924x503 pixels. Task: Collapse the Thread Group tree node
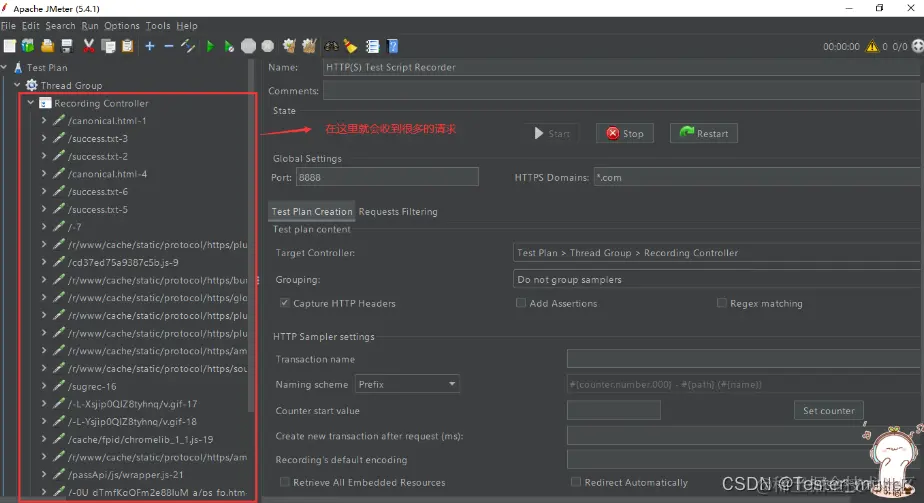(18, 85)
